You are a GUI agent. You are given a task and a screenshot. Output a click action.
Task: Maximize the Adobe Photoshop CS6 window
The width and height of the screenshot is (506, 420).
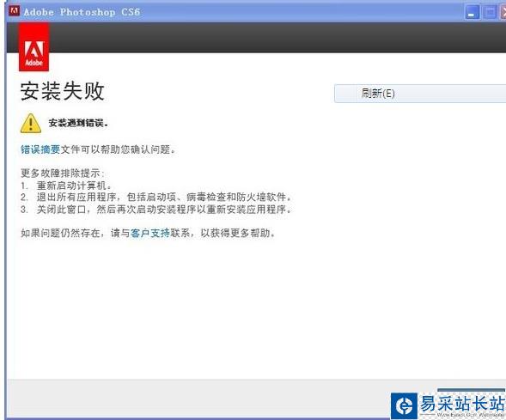[x=490, y=13]
